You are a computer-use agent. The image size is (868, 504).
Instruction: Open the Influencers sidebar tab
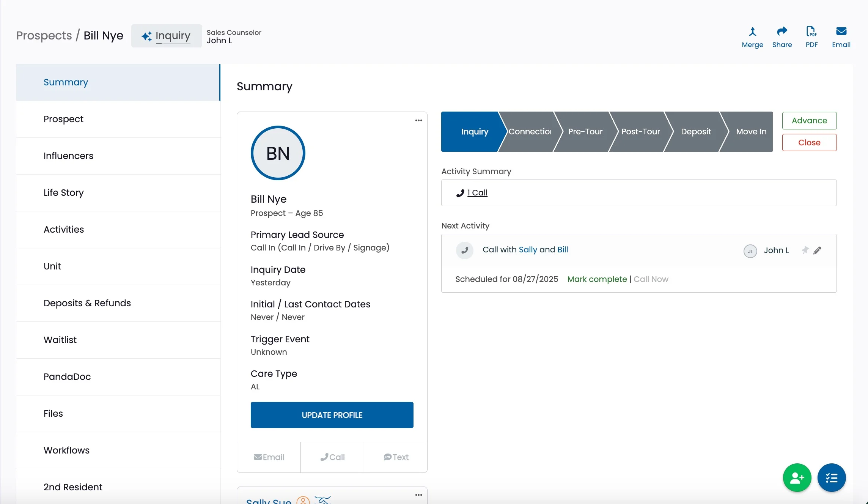pos(68,156)
